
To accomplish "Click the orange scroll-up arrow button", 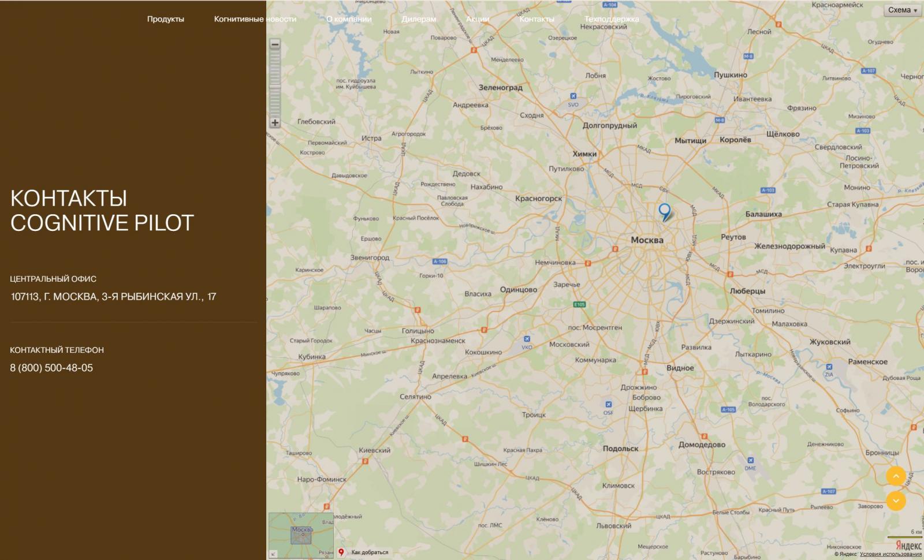I will point(896,476).
